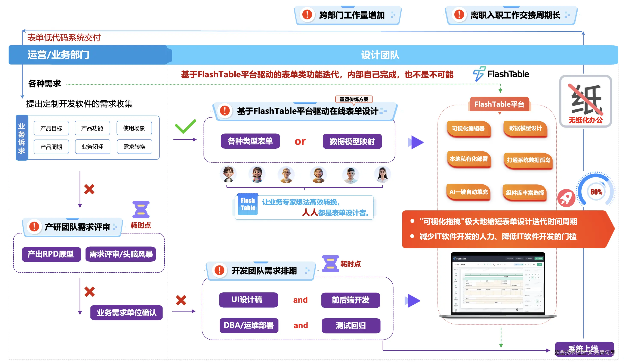Click the red X beside 开发团队需求排期 box
This screenshot has height=364, width=624.
click(181, 300)
